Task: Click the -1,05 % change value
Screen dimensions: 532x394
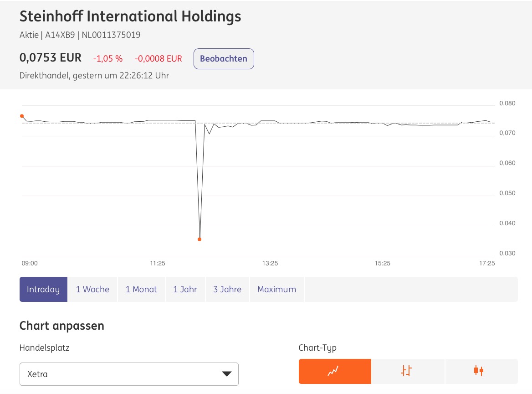Action: [107, 58]
